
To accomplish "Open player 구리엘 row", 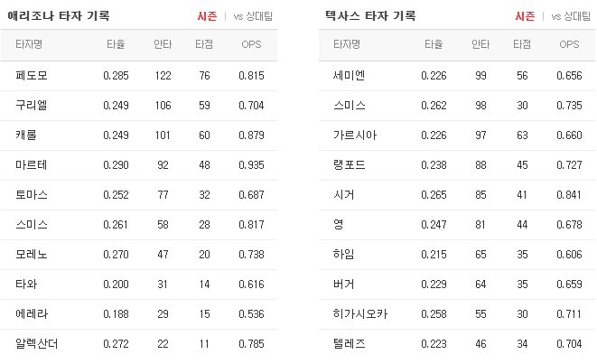I will pos(139,106).
